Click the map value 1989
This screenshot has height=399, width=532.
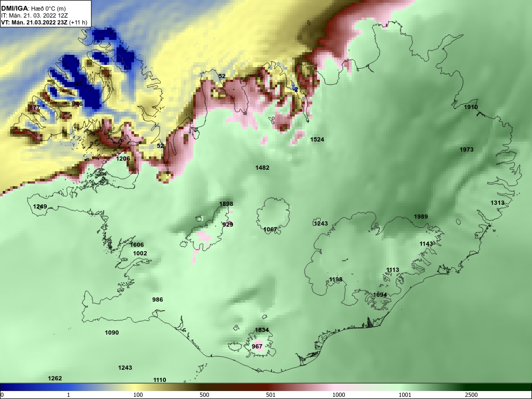421,217
